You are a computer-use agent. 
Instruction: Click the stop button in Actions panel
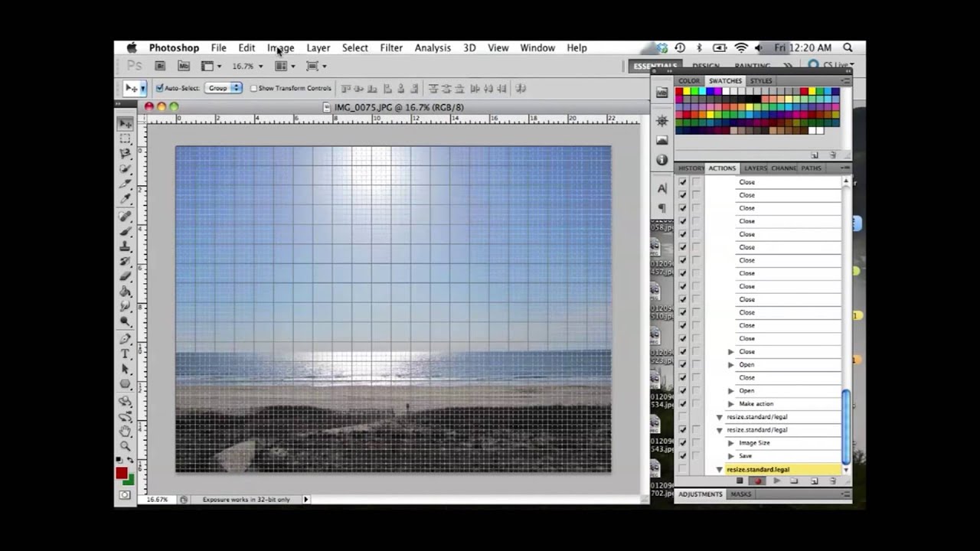pyautogui.click(x=740, y=481)
